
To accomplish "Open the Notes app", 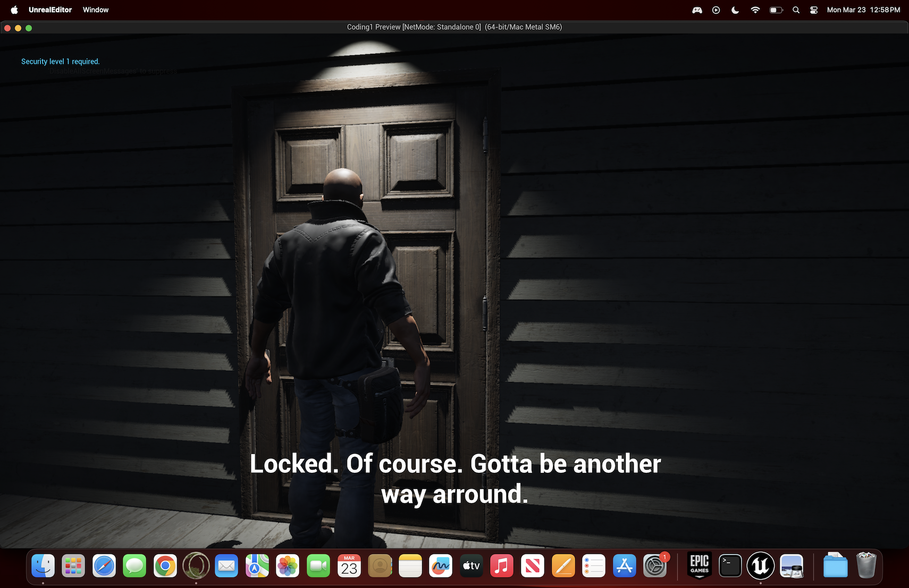I will pyautogui.click(x=410, y=566).
